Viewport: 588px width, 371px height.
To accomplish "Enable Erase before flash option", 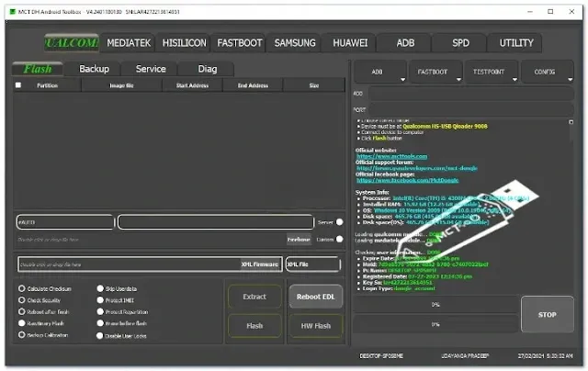I will click(x=100, y=322).
